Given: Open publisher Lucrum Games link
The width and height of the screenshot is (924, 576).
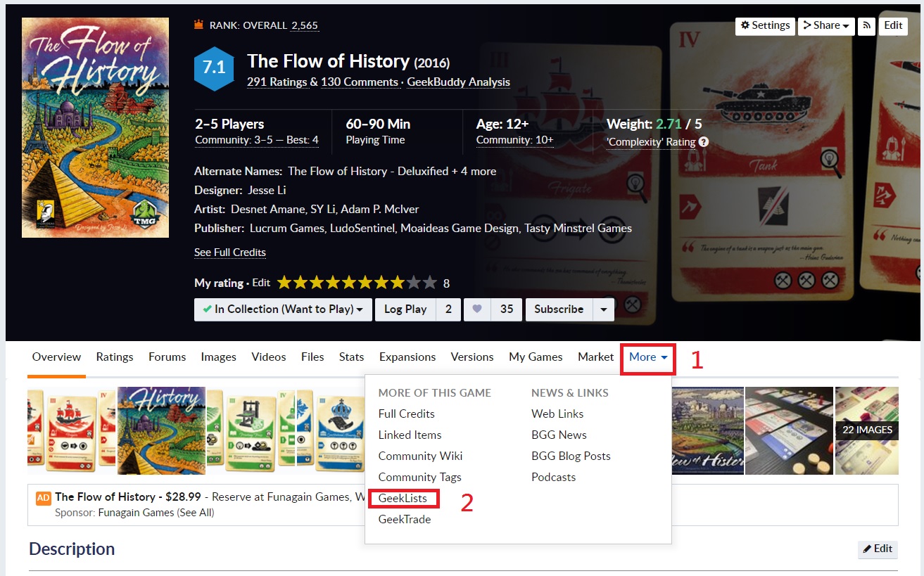Looking at the screenshot, I should click(287, 229).
